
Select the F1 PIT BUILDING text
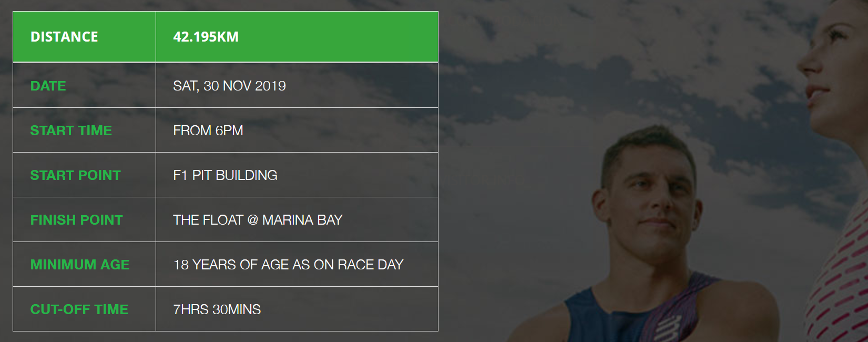point(225,175)
